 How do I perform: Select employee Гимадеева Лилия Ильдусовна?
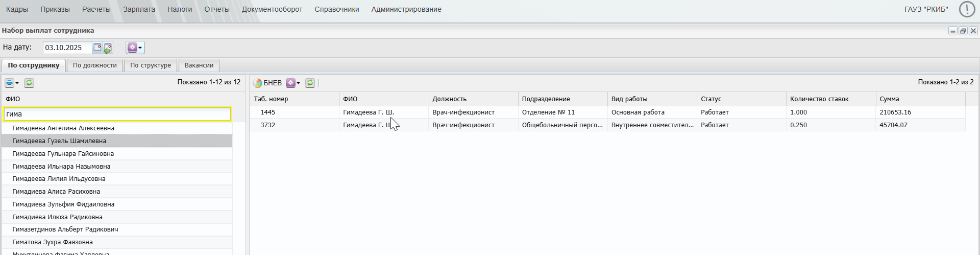59,179
